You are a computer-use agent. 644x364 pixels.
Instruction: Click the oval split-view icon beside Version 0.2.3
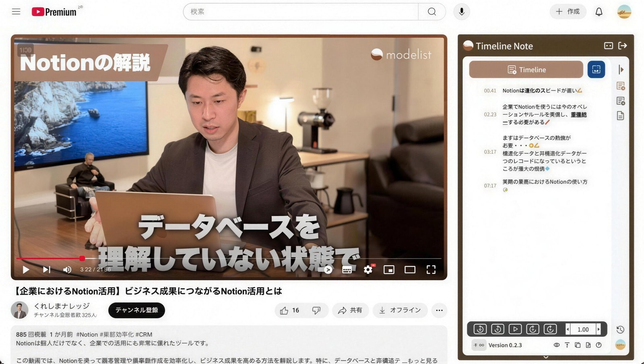[x=557, y=345]
